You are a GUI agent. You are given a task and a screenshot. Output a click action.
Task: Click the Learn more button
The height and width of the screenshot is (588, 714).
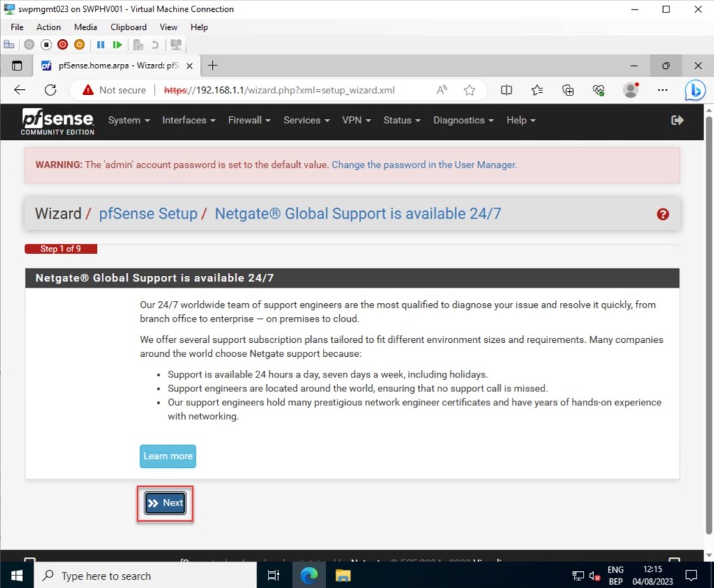tap(167, 456)
